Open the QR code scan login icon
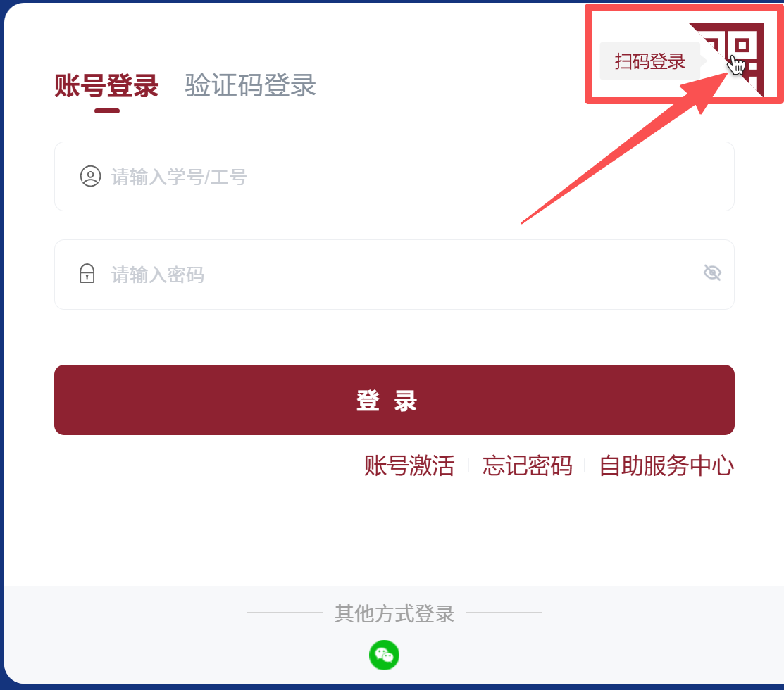 [x=735, y=55]
